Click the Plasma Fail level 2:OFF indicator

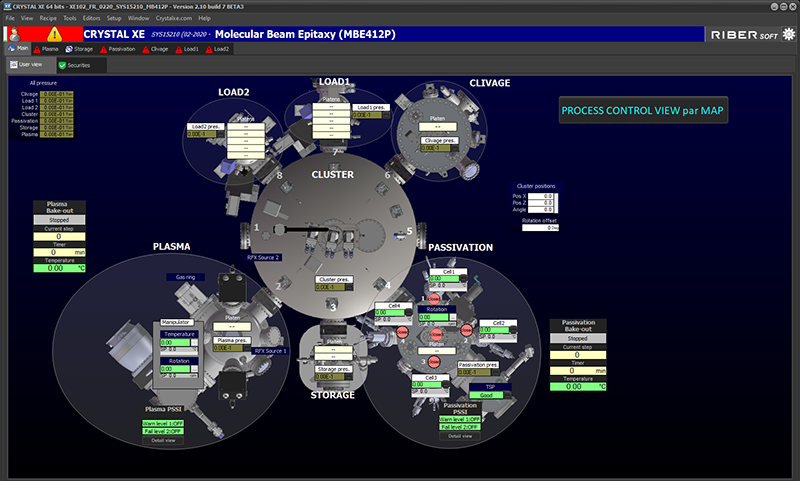163,432
